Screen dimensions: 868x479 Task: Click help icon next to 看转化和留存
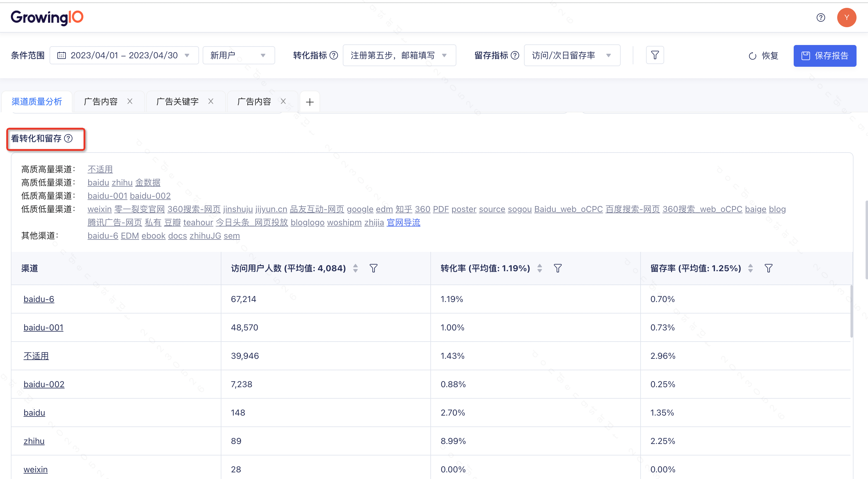coord(68,138)
